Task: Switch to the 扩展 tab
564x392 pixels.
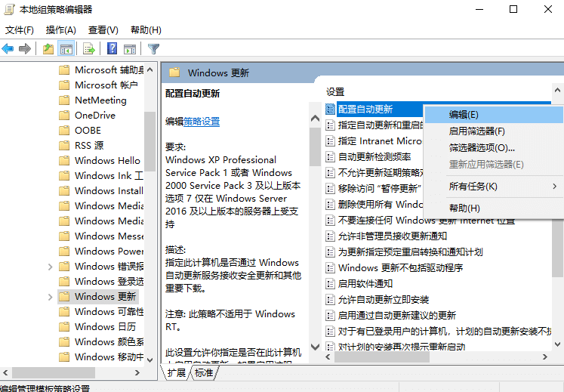Action: click(x=176, y=373)
